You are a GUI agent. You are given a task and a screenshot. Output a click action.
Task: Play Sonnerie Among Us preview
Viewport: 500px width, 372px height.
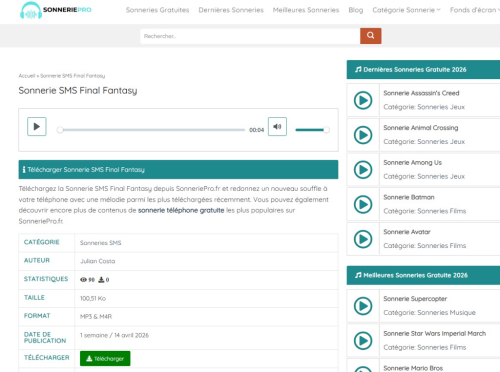tap(363, 169)
